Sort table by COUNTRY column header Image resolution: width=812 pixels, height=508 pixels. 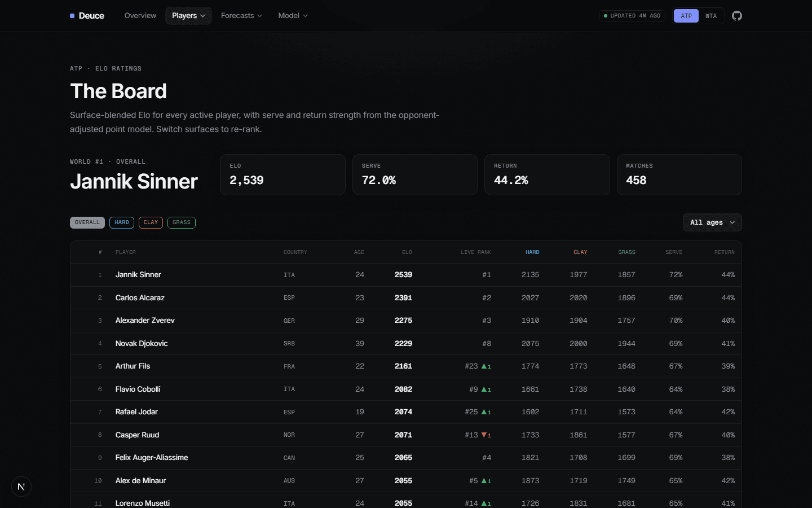point(295,252)
